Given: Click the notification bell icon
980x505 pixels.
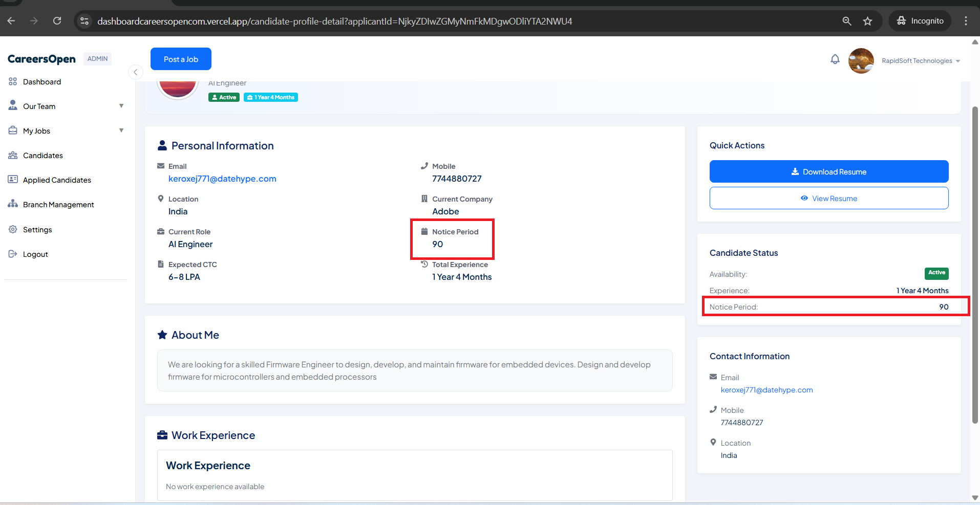Looking at the screenshot, I should click(835, 59).
